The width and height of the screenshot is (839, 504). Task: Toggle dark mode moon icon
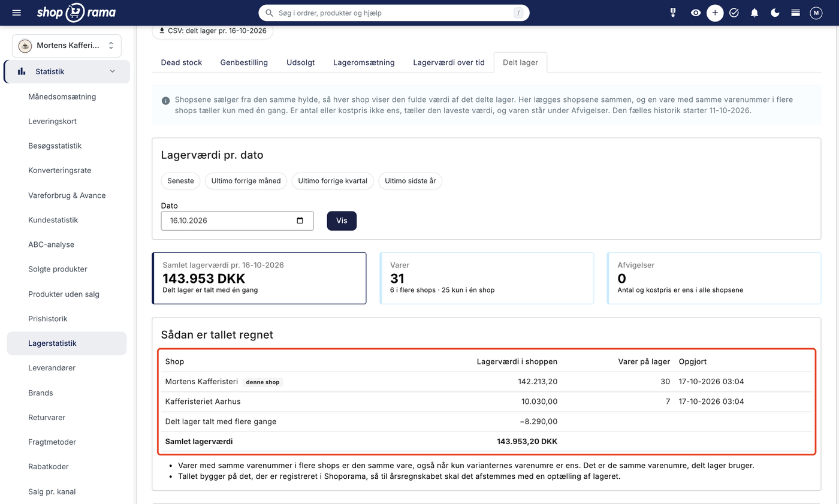tap(775, 13)
